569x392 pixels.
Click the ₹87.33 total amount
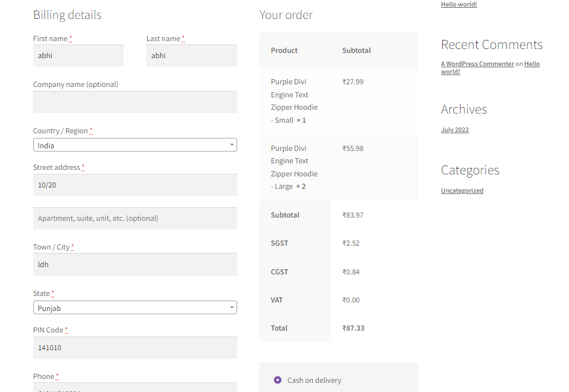pos(353,328)
